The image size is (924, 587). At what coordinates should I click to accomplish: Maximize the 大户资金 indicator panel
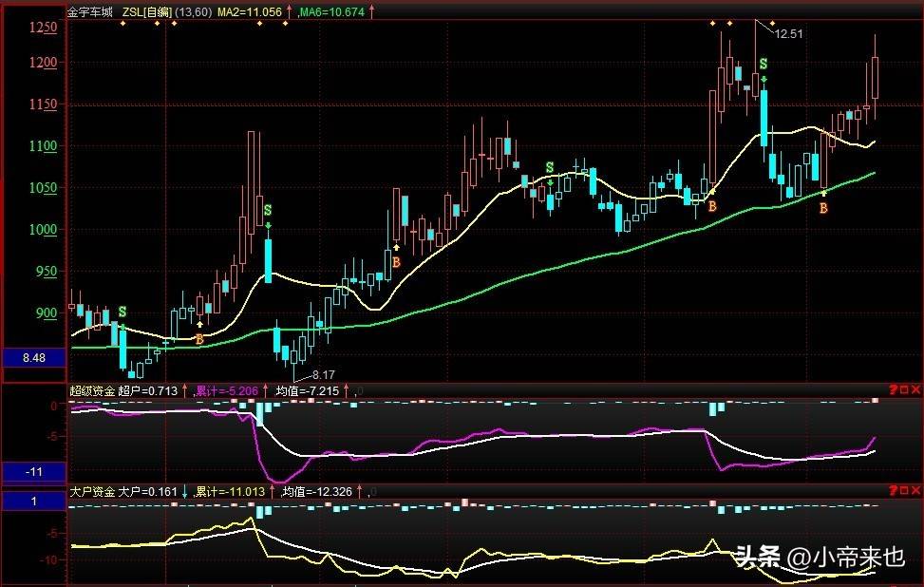point(905,490)
